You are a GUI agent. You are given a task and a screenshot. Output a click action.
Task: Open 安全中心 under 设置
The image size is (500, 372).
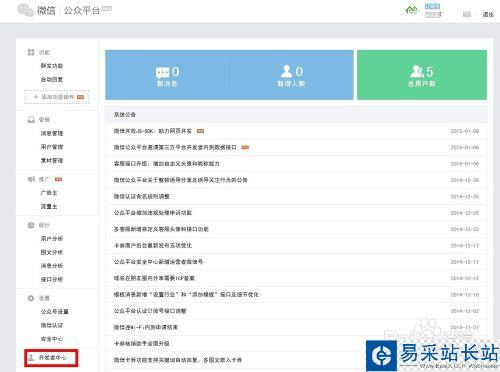[x=52, y=339]
